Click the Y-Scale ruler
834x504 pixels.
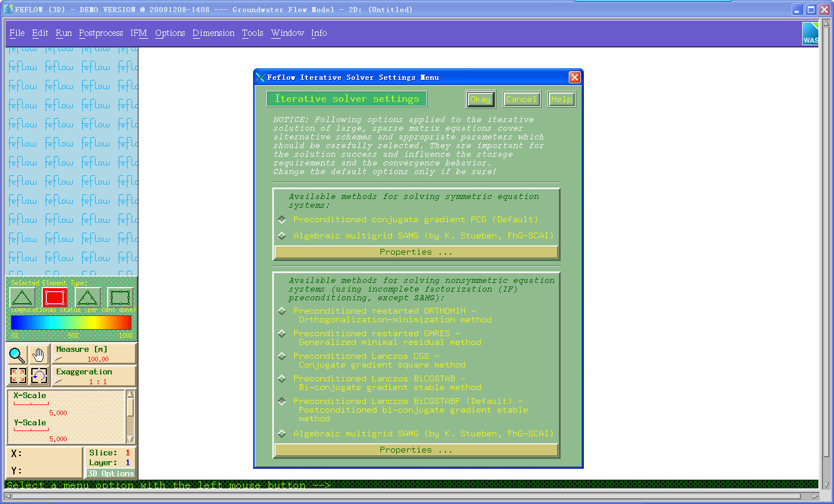pos(31,430)
